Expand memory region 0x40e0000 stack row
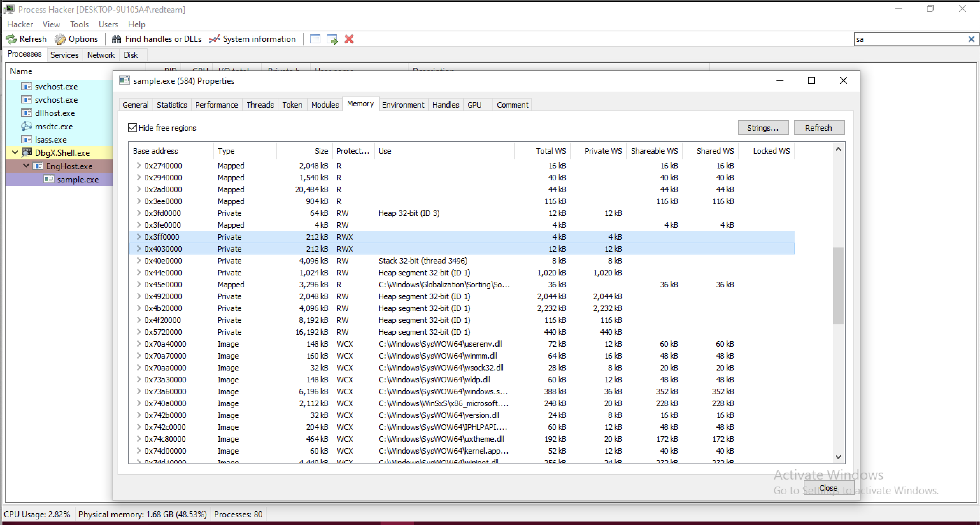 click(139, 260)
